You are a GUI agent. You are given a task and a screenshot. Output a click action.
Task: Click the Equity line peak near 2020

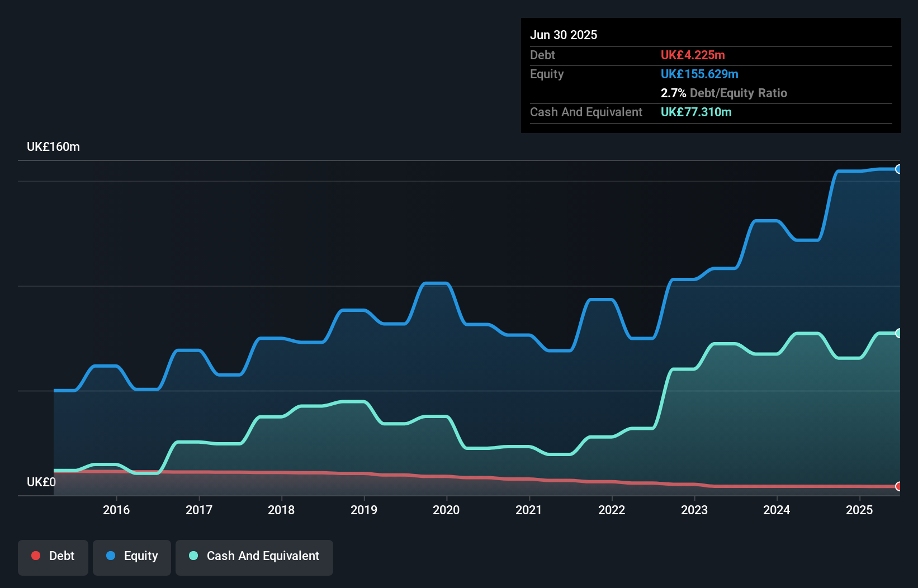437,283
